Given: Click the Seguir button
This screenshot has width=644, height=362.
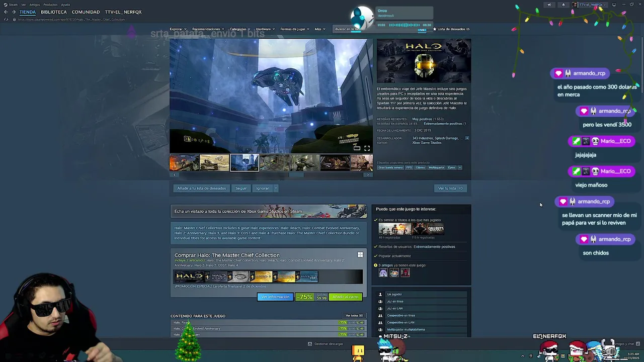Looking at the screenshot, I should click(x=241, y=188).
